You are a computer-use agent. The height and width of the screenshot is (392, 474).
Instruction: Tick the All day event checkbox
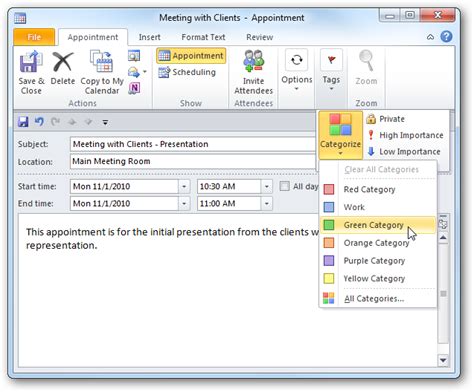click(x=284, y=186)
